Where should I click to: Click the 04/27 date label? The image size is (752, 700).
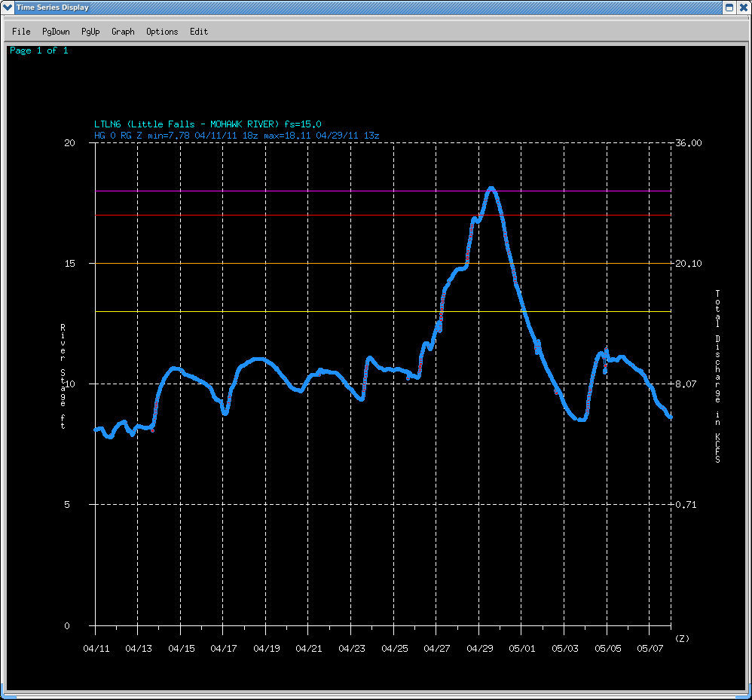[x=437, y=649]
